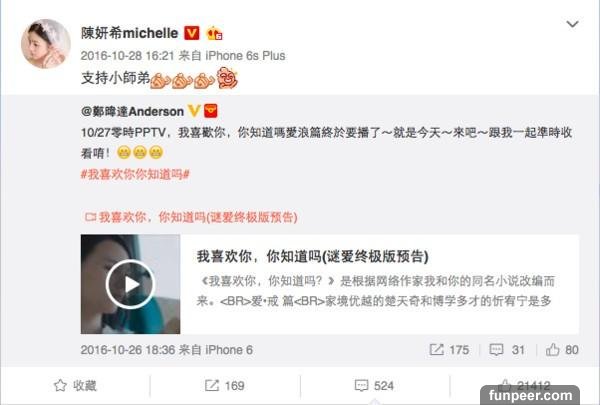Click the red envelope icon beside Anderson

[x=210, y=111]
